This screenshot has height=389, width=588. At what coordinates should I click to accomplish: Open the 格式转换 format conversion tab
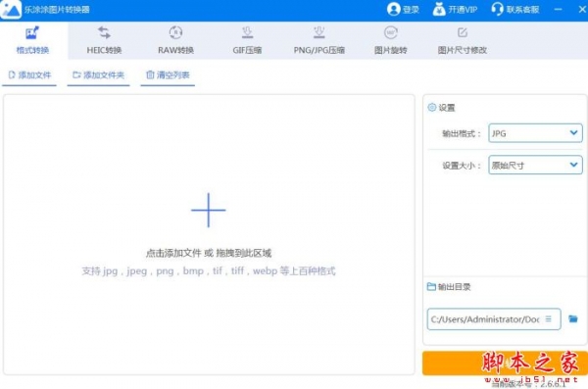(x=33, y=40)
